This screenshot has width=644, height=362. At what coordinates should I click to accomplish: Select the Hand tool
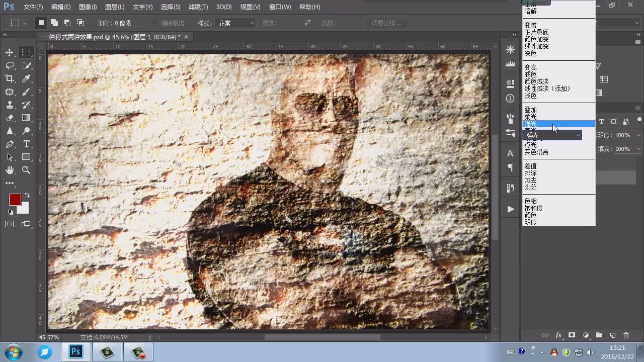click(10, 170)
